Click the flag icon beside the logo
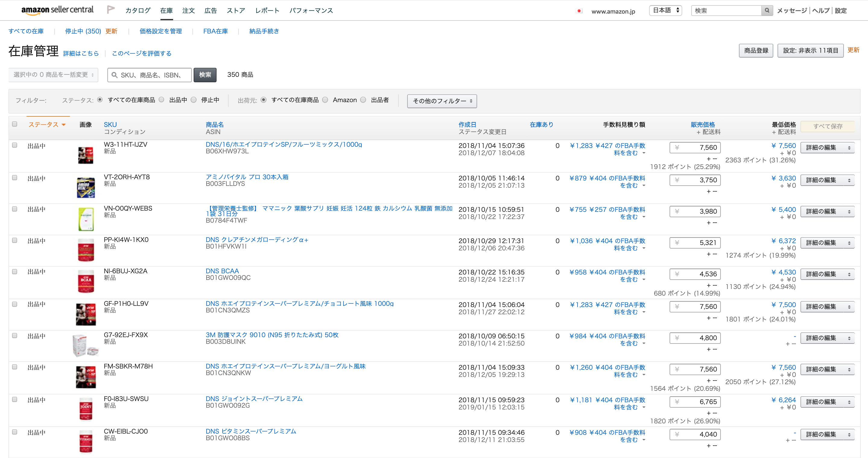The width and height of the screenshot is (868, 458). click(x=111, y=9)
